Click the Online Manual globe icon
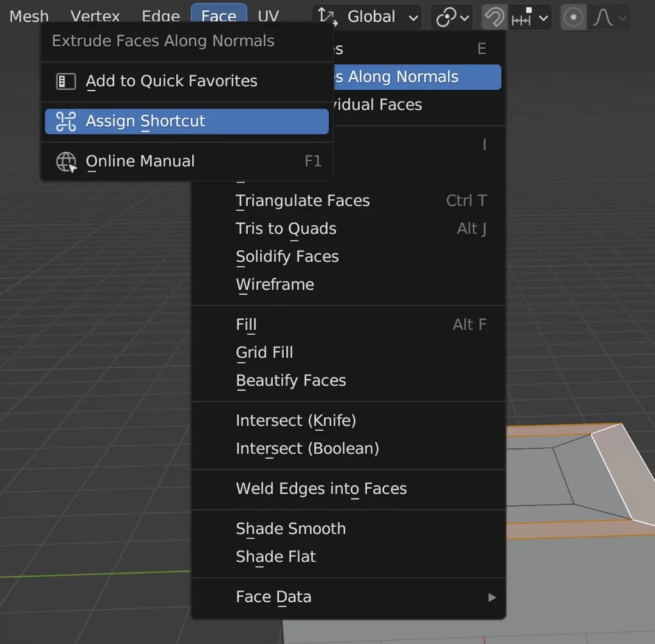Viewport: 655px width, 644px height. click(66, 162)
